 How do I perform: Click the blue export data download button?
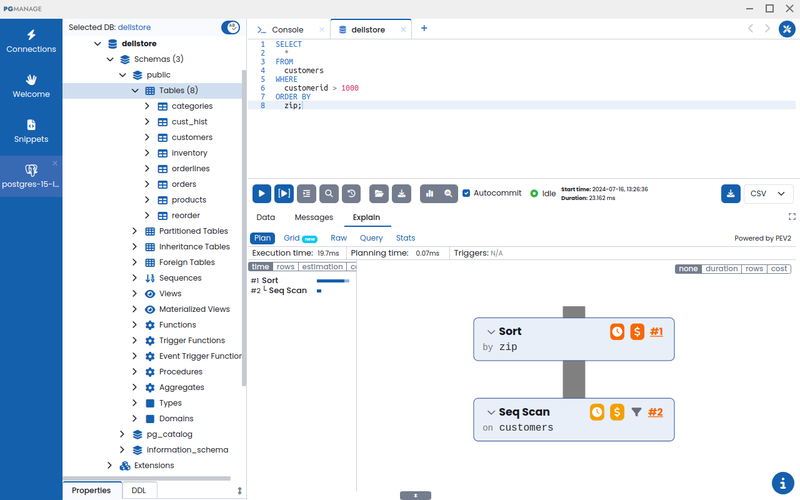coord(731,193)
